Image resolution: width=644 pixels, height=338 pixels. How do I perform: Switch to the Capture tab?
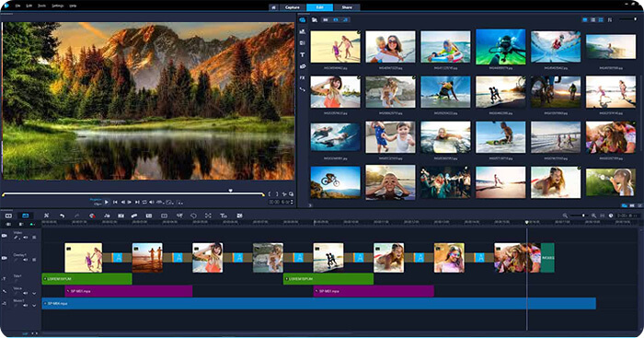point(293,7)
